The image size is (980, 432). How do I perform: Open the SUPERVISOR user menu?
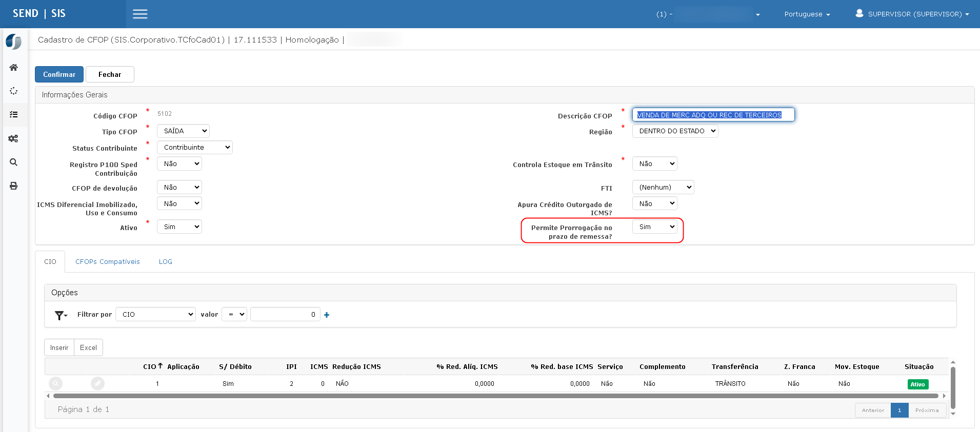pos(912,14)
